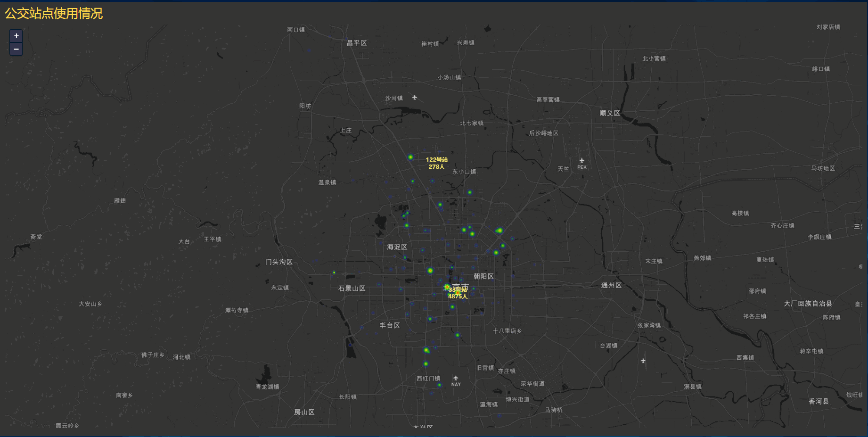Zoom out on the map
The image size is (868, 437).
[16, 49]
